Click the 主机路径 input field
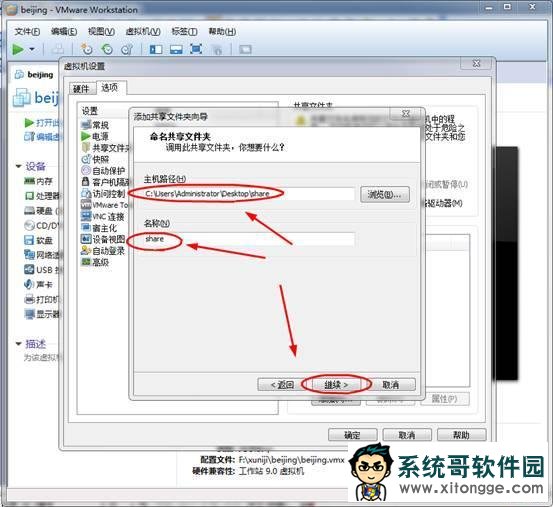553x507 pixels. (248, 194)
